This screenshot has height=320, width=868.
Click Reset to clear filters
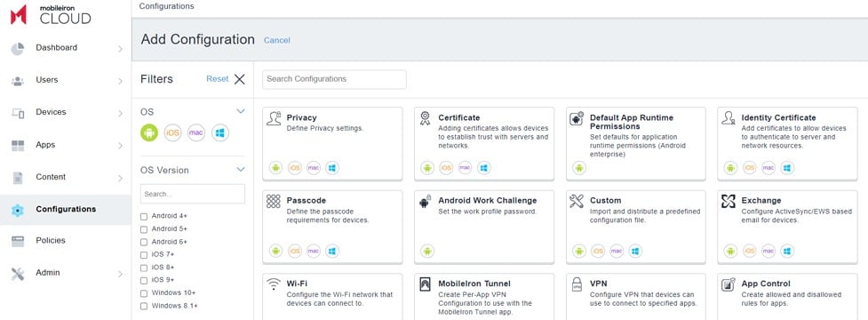pyautogui.click(x=217, y=79)
